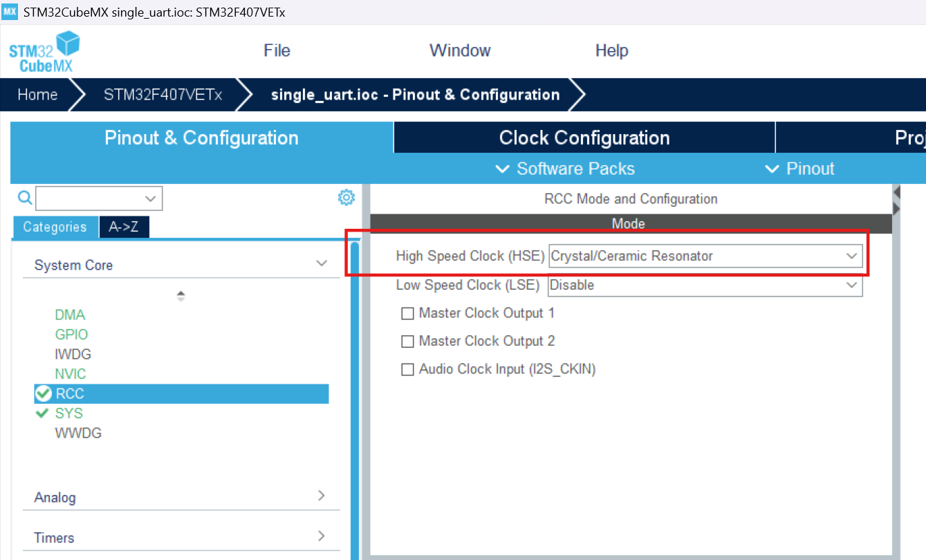
Task: Go to Home breadcrumb
Action: click(37, 95)
